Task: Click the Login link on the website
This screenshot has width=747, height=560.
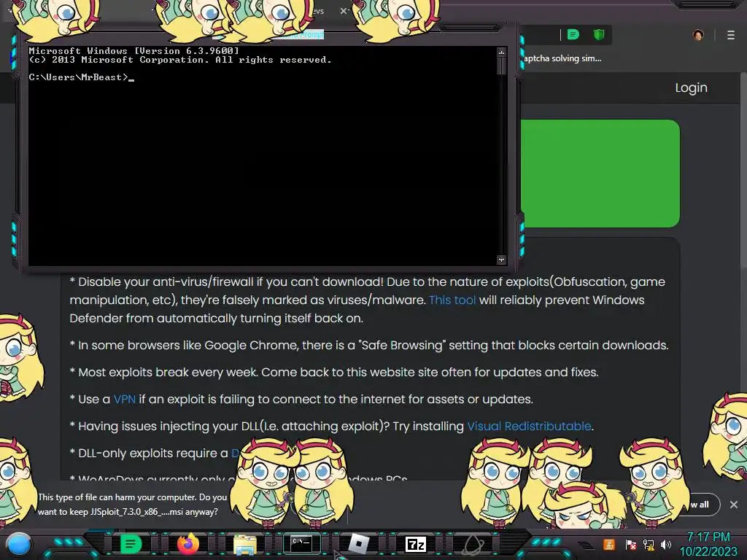Action: point(691,87)
